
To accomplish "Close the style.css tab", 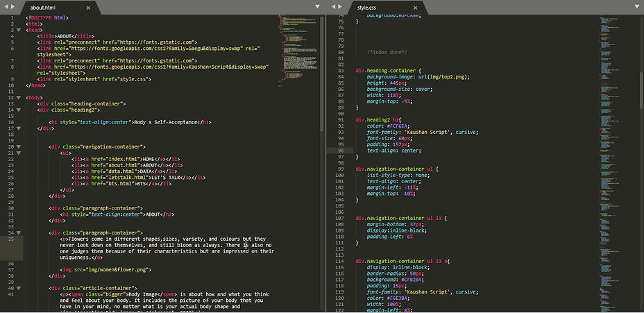I will pos(415,8).
